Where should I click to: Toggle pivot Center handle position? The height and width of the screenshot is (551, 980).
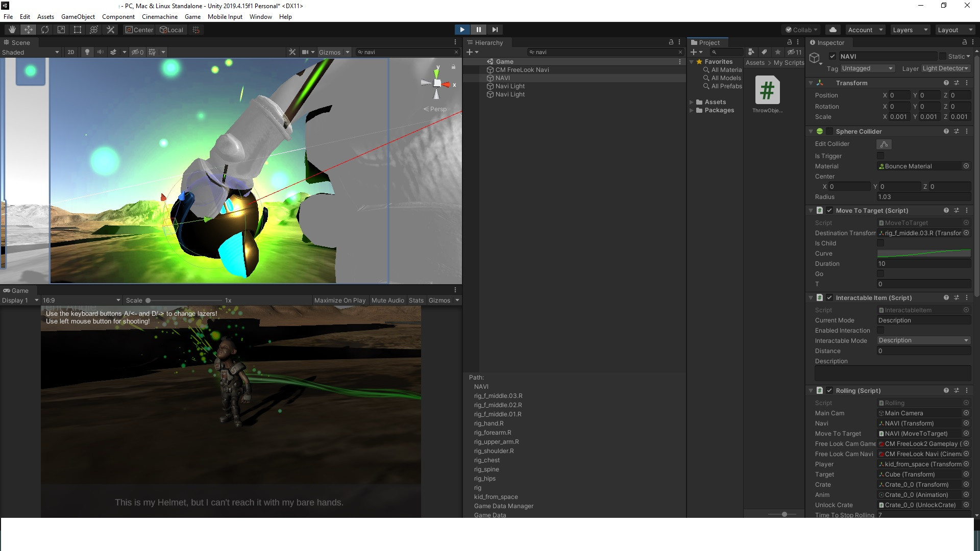point(139,30)
